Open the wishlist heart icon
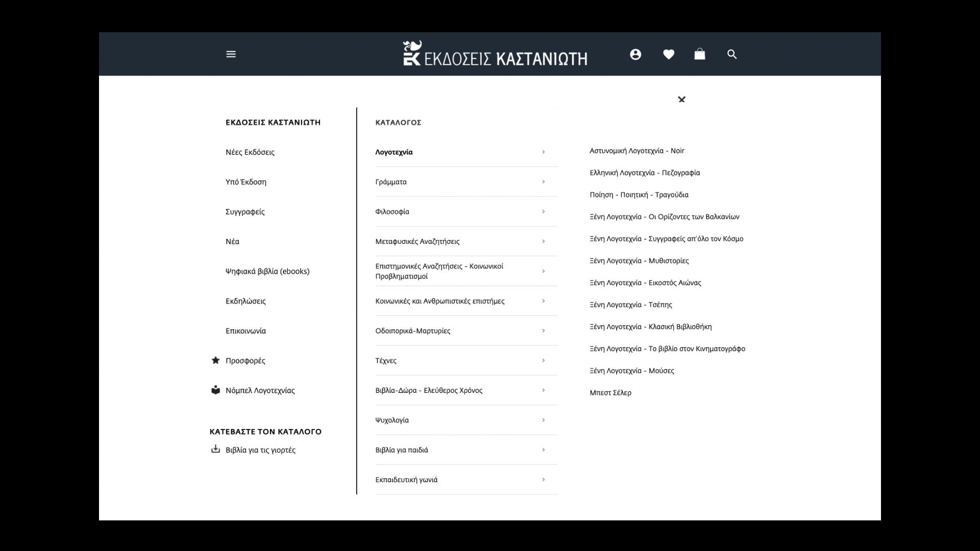 669,54
